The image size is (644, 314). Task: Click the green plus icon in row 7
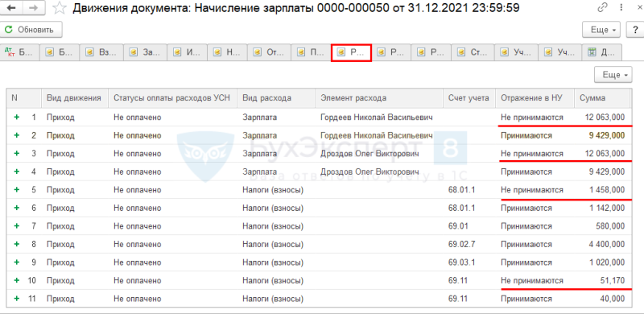coord(17,226)
